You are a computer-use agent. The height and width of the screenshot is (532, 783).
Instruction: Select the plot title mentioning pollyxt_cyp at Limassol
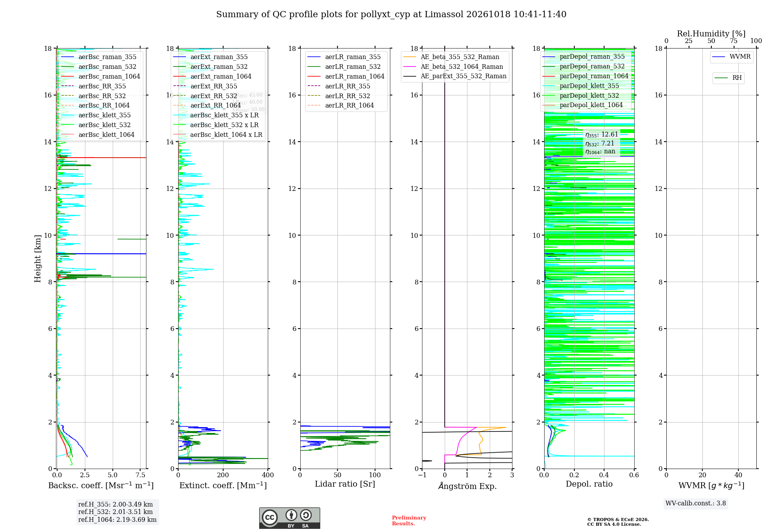(391, 14)
